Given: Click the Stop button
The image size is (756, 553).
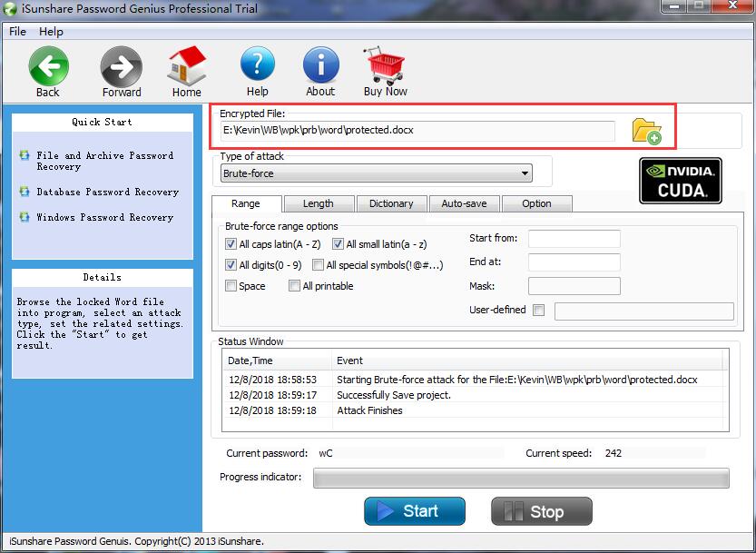Looking at the screenshot, I should pos(542,511).
